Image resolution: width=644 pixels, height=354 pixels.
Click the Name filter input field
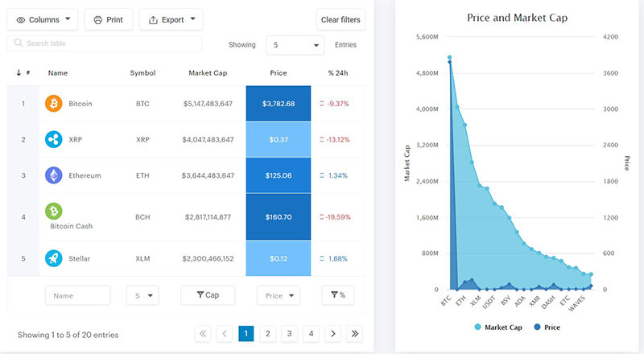point(77,295)
